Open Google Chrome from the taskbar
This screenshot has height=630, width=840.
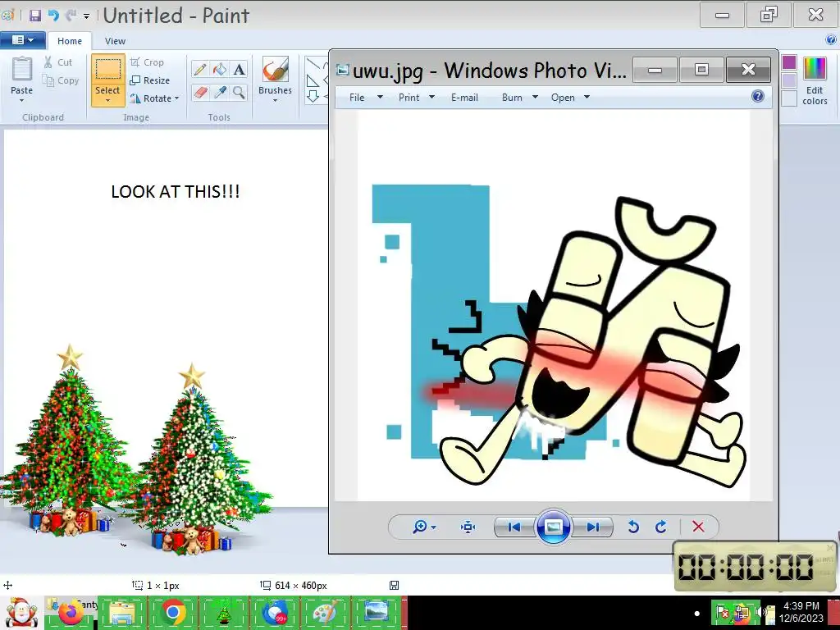click(172, 613)
